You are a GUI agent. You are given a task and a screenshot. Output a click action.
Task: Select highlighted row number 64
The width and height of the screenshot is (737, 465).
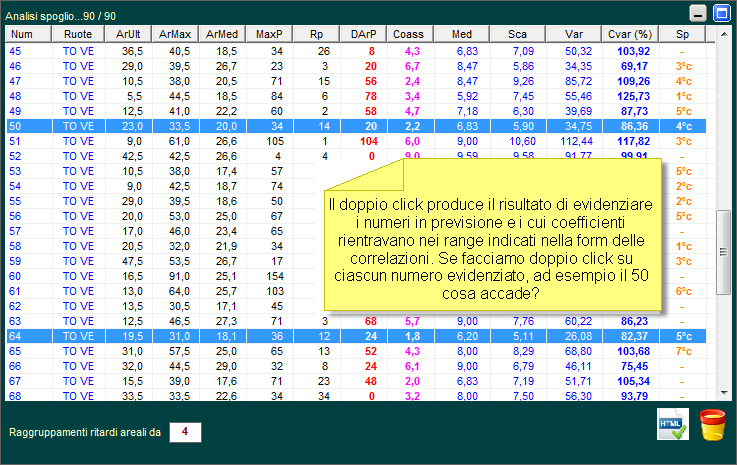pos(356,336)
